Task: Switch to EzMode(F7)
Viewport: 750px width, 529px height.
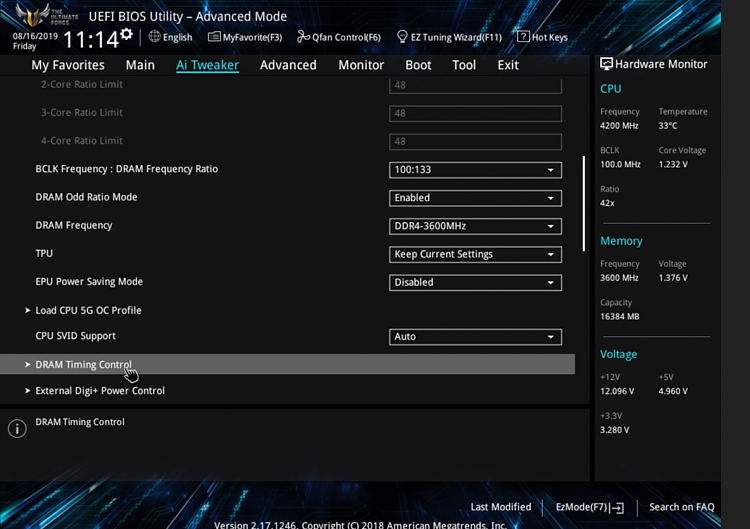Action: [x=590, y=507]
